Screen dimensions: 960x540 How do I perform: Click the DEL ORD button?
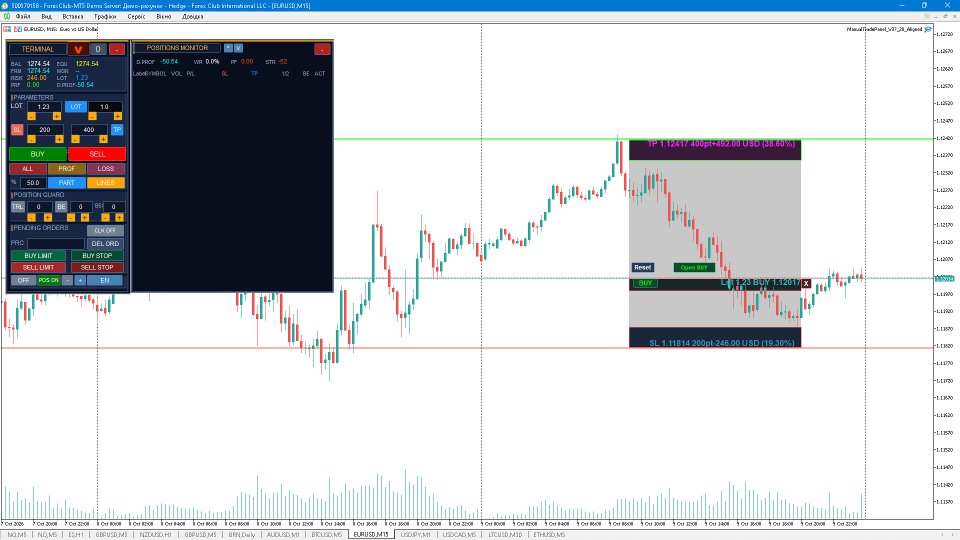click(x=105, y=244)
